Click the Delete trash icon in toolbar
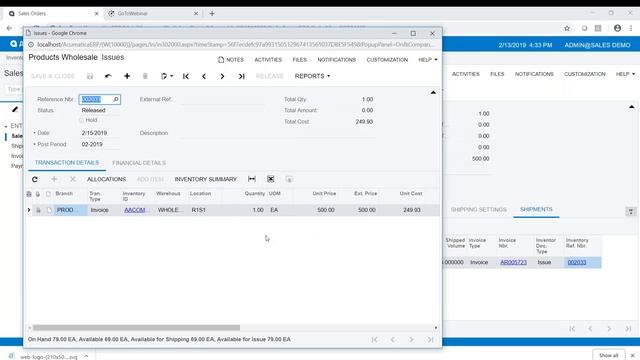 point(145,76)
